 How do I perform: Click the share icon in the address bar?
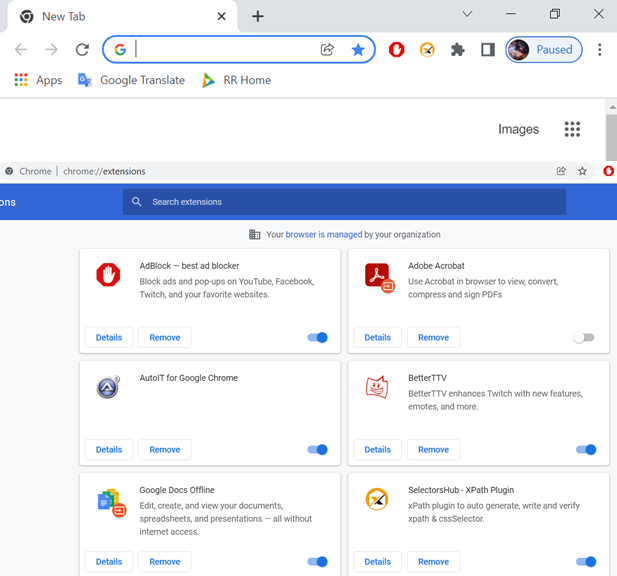click(x=327, y=50)
